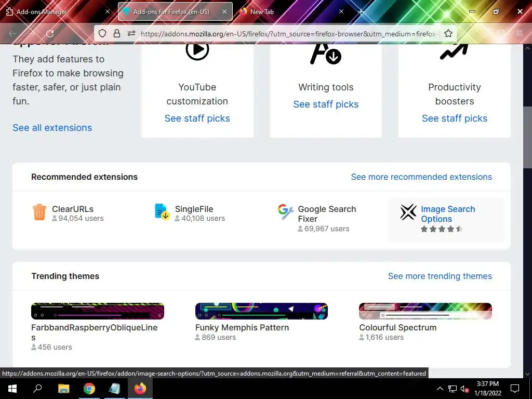This screenshot has height=399, width=532.
Task: See staff picks for Productivity boosters
Action: point(454,118)
